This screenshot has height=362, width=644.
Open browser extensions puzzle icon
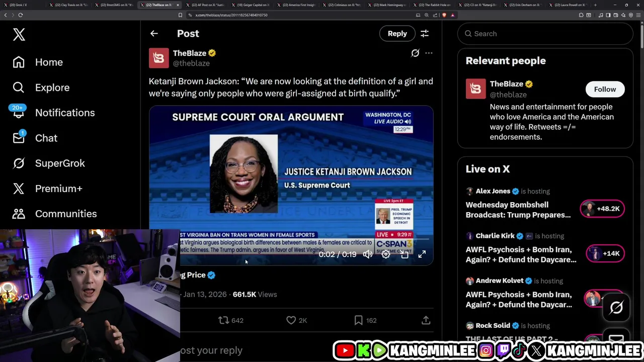581,15
